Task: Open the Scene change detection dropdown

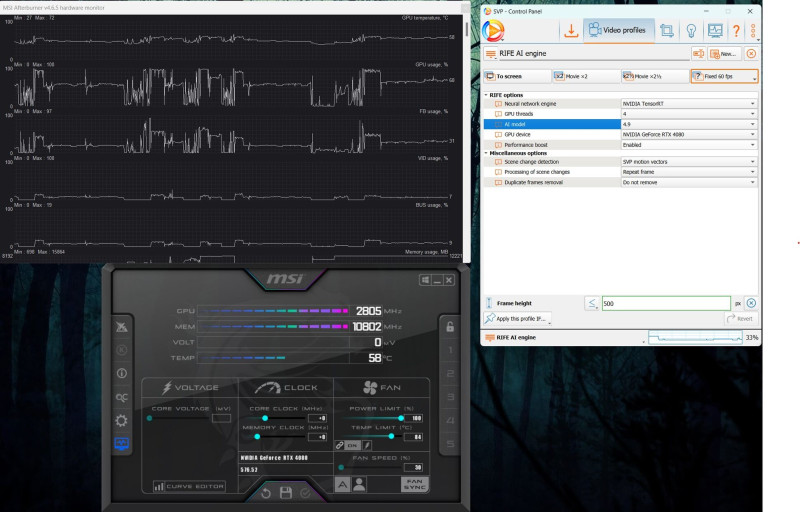Action: [x=688, y=162]
